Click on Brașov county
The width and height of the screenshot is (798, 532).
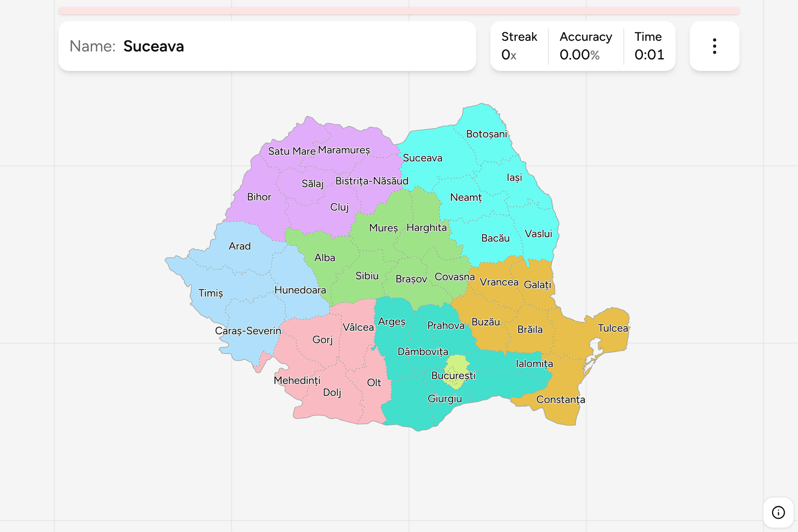click(x=411, y=279)
